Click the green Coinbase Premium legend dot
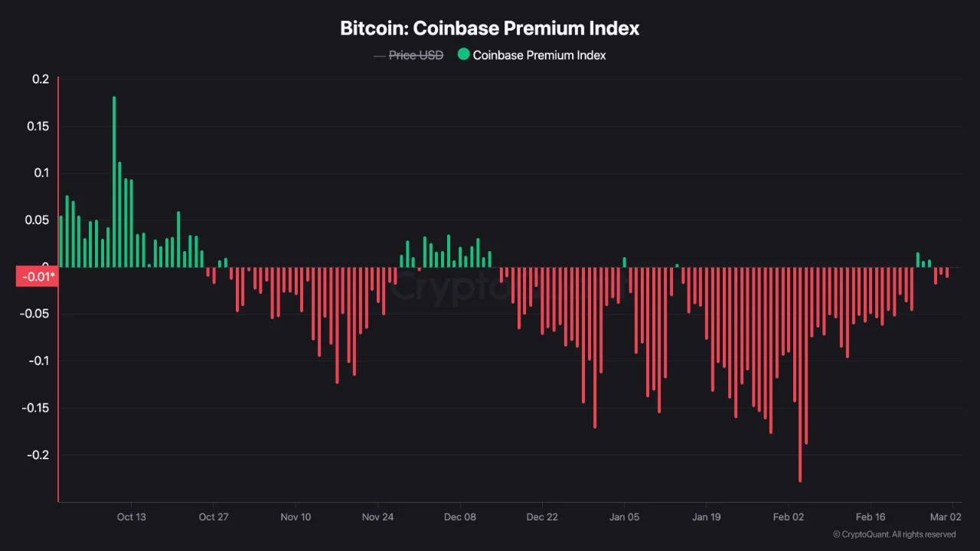This screenshot has width=980, height=551. point(463,54)
